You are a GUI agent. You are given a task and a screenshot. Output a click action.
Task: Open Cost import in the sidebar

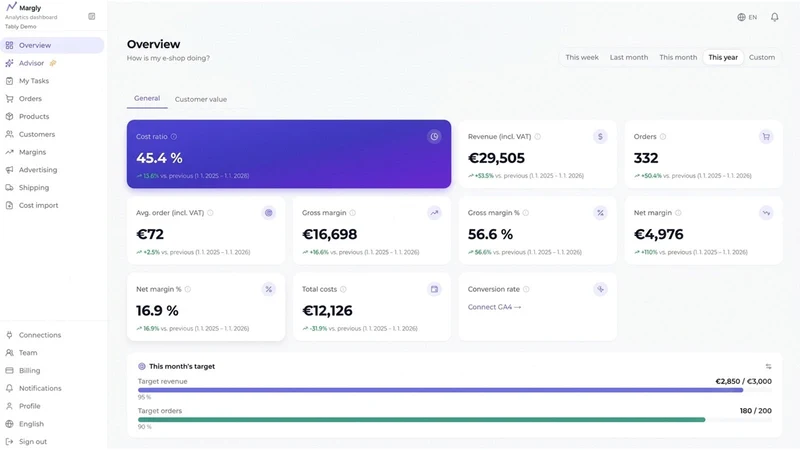[x=52, y=206]
